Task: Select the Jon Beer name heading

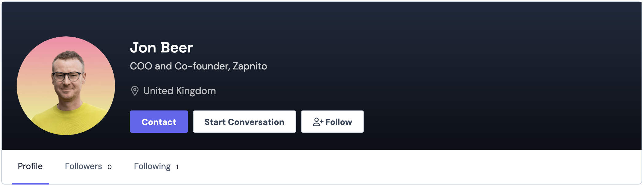Action: (x=161, y=48)
